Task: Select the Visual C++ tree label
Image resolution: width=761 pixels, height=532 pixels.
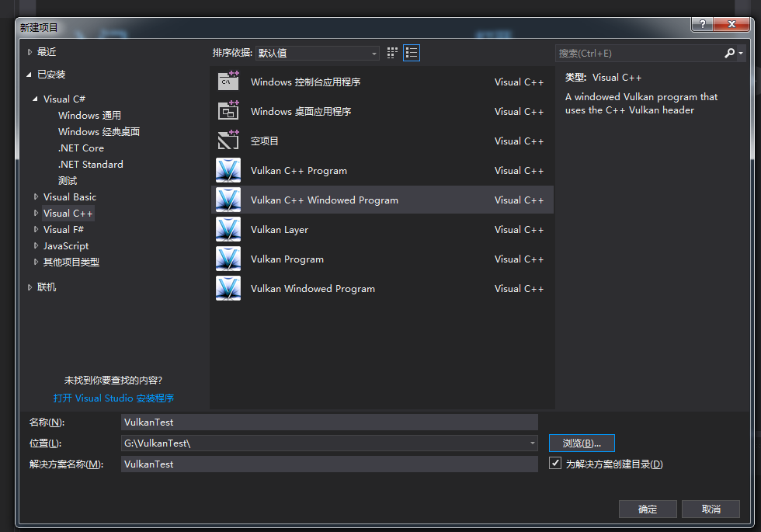Action: click(68, 213)
